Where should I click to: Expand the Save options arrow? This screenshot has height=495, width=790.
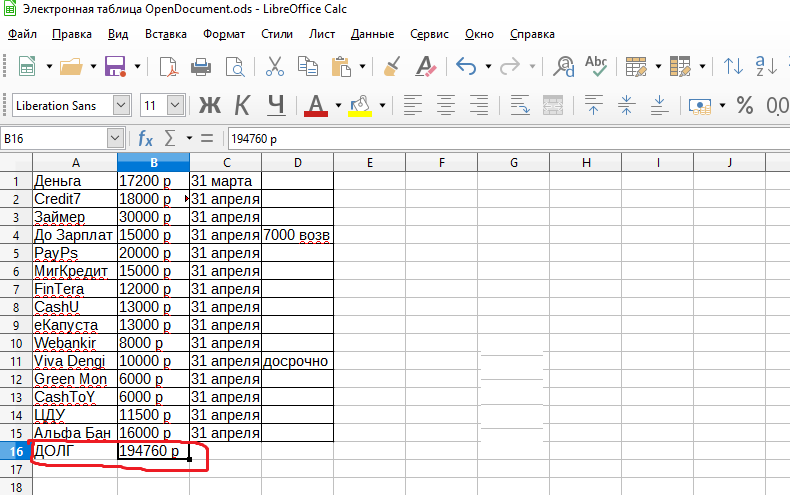pyautogui.click(x=137, y=67)
